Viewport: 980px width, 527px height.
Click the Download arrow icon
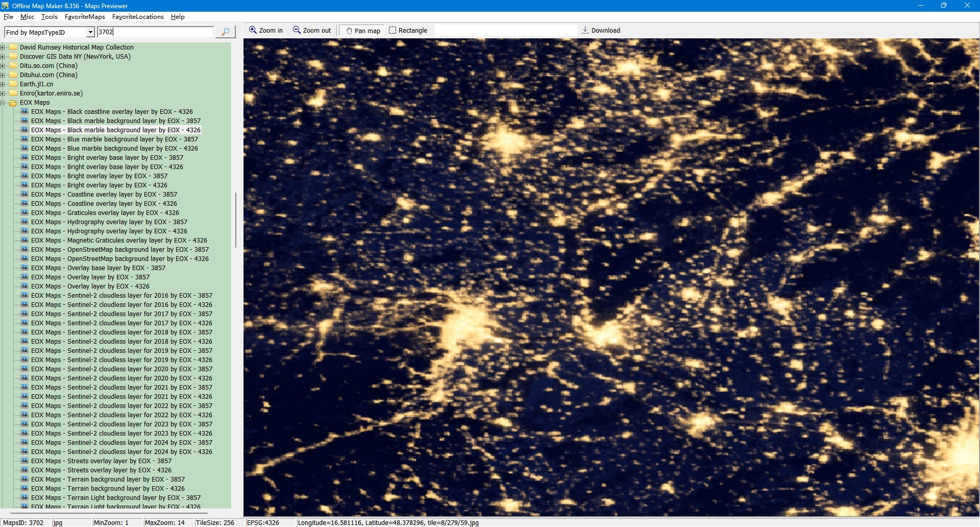[585, 31]
